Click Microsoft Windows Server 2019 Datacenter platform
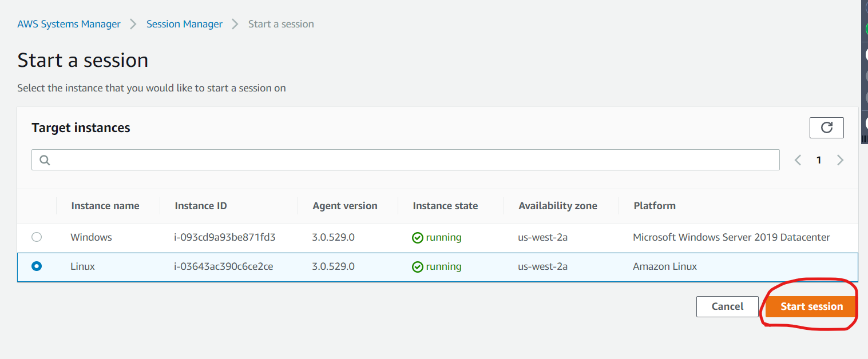Viewport: 868px width, 359px height. [x=731, y=237]
